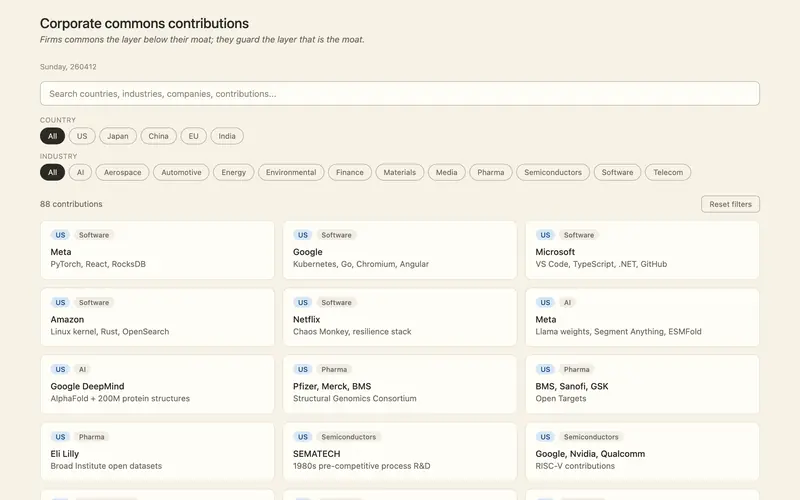Image resolution: width=800 pixels, height=500 pixels.
Task: Filter by Materials industry
Action: tap(399, 172)
